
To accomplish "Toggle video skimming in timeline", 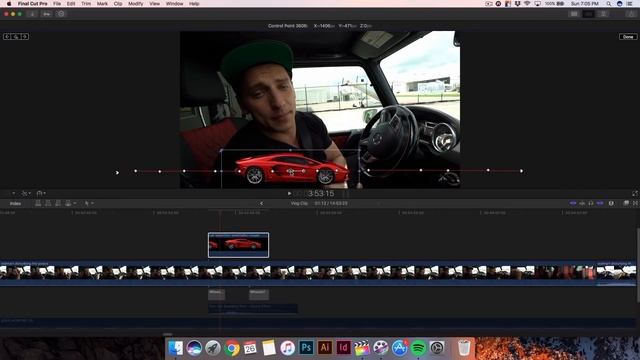I will tap(573, 203).
